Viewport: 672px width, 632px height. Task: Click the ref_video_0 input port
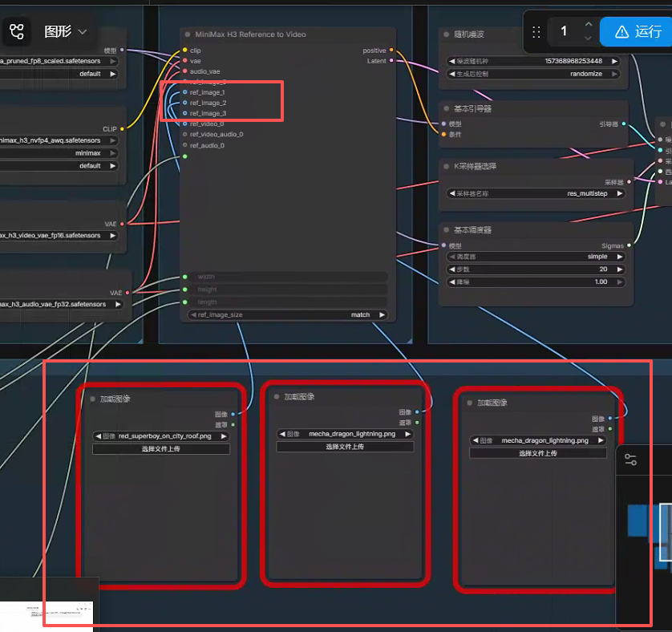[185, 124]
